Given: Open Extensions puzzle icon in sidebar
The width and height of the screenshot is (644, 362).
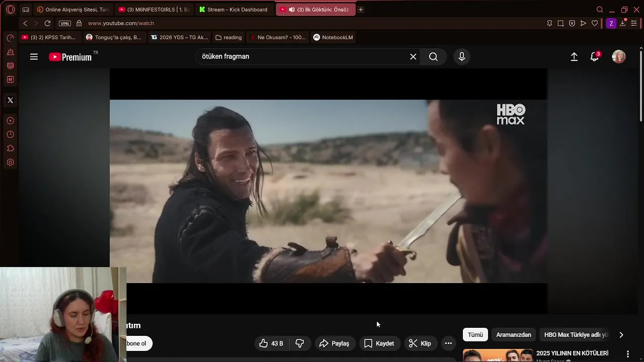Looking at the screenshot, I should click(x=10, y=148).
